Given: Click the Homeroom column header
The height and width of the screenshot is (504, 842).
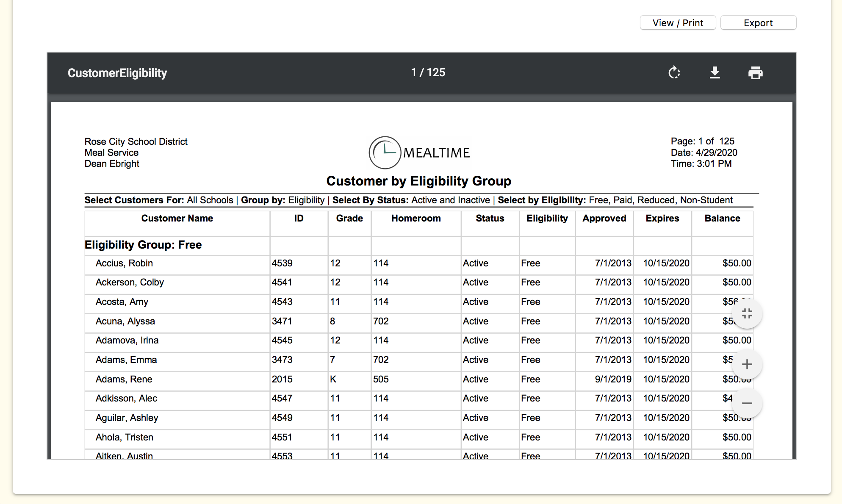Looking at the screenshot, I should pyautogui.click(x=416, y=219).
